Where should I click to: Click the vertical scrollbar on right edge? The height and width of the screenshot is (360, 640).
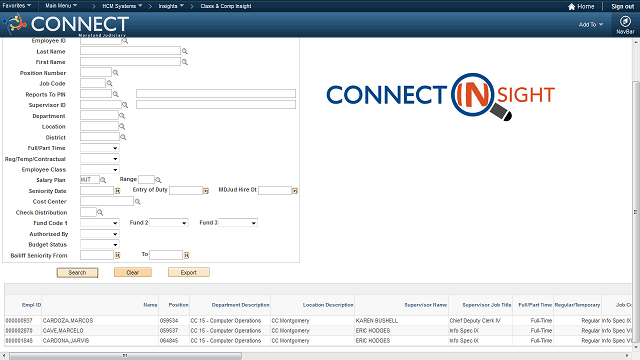pos(636,211)
